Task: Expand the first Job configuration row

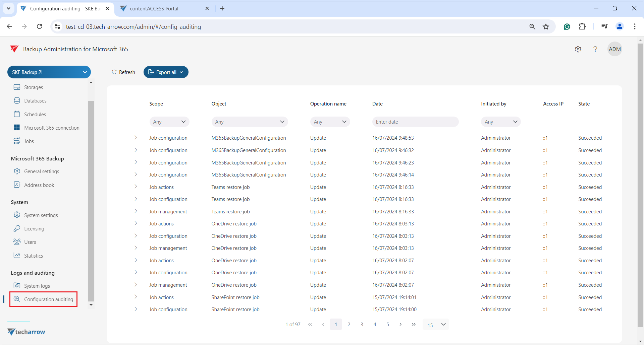Action: pos(136,138)
